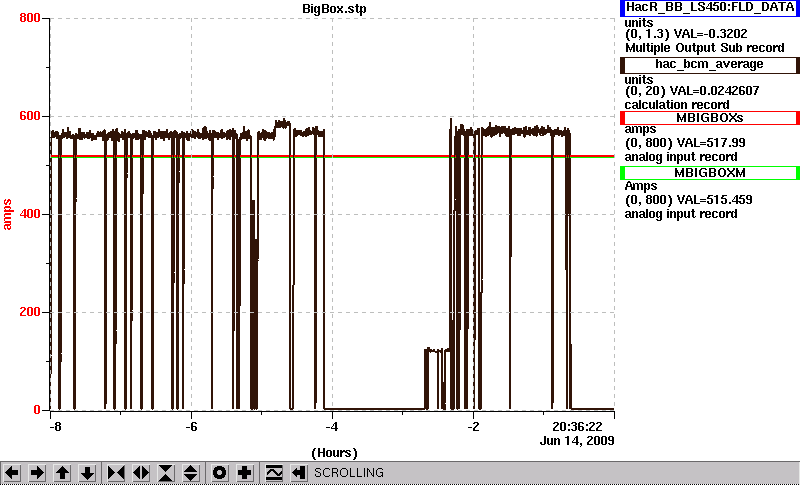Pan the plot right with the right arrow
800x485 pixels.
pyautogui.click(x=37, y=473)
